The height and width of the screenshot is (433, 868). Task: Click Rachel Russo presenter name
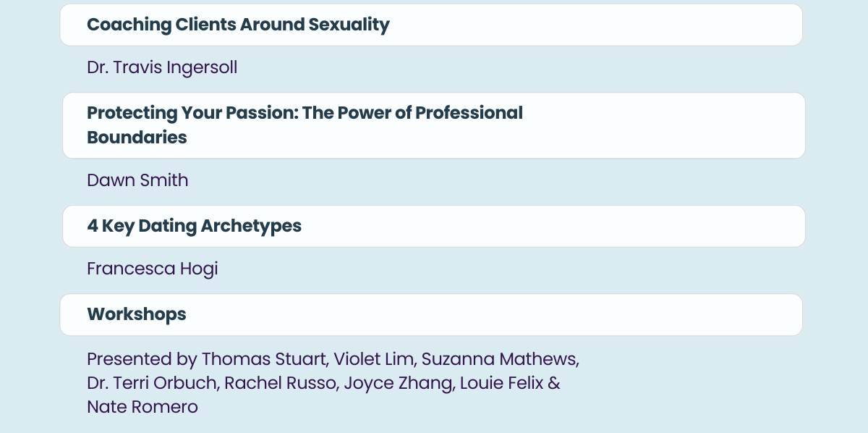(281, 383)
